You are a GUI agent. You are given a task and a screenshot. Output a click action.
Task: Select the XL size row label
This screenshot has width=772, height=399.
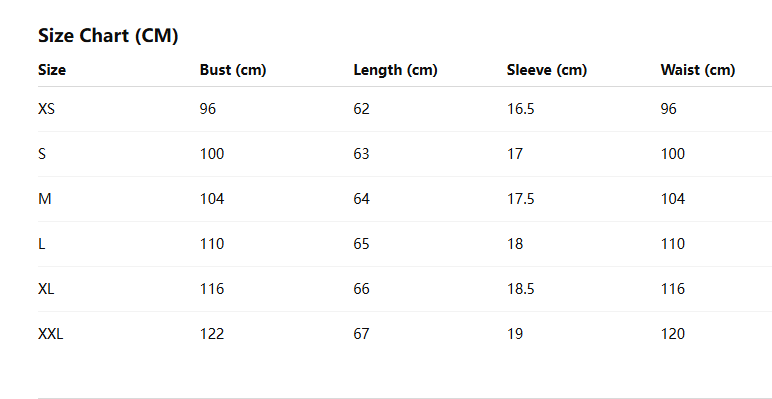point(46,289)
